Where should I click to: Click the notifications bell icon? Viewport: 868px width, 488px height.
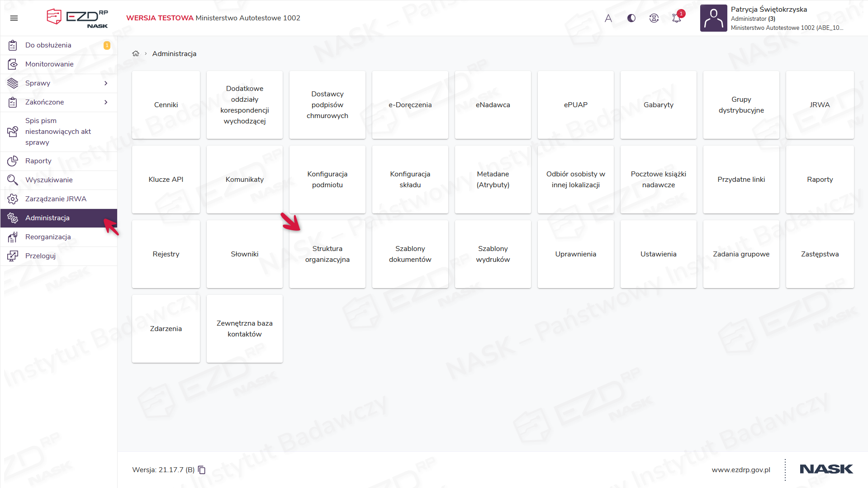677,18
